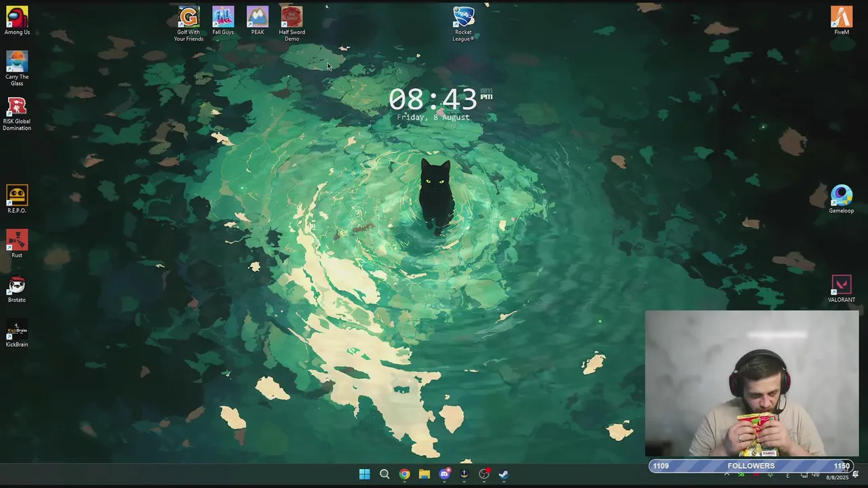Select the Half Sword Demo icon
Screen dimensions: 868x488
coord(292,24)
